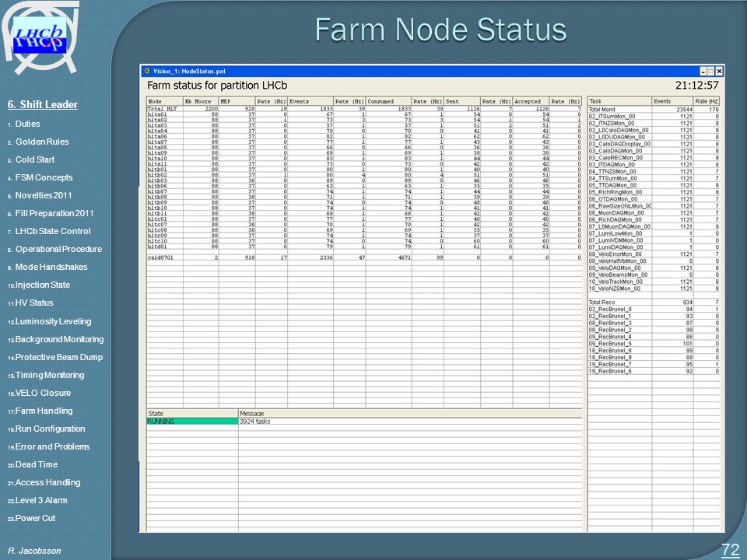Open FSM Concepts
This screenshot has height=560, width=747.
click(44, 177)
